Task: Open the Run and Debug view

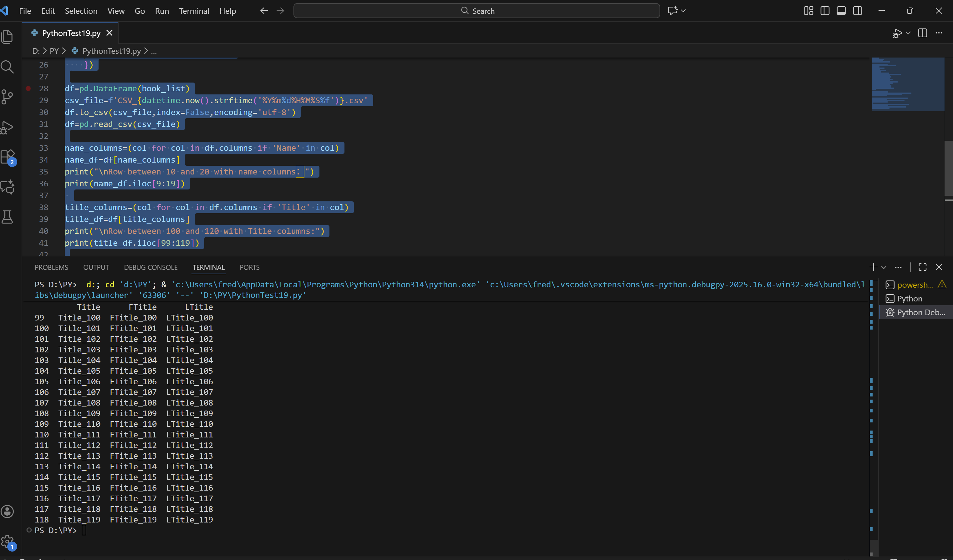Action: [x=7, y=127]
